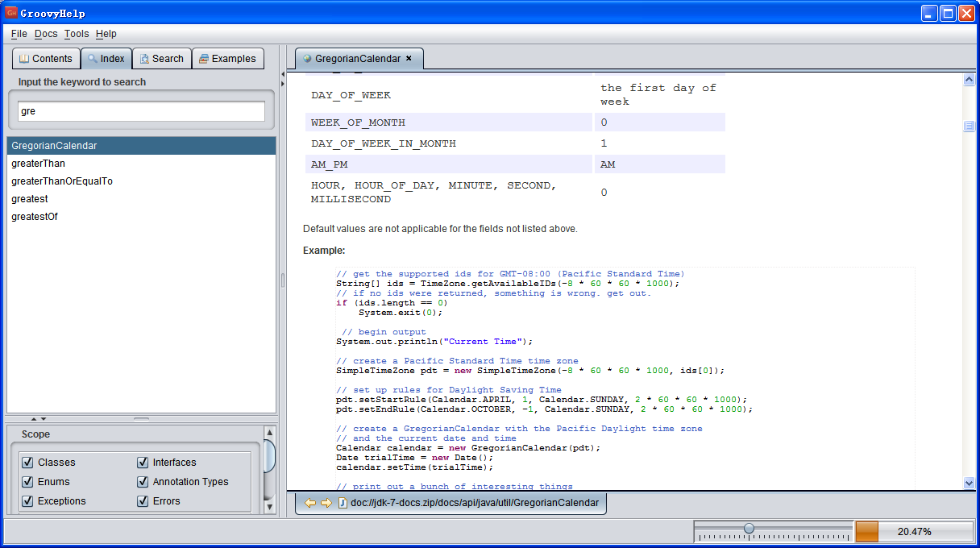Close the GregorianCalendar document tab
The height and width of the screenshot is (548, 980).
(x=409, y=58)
